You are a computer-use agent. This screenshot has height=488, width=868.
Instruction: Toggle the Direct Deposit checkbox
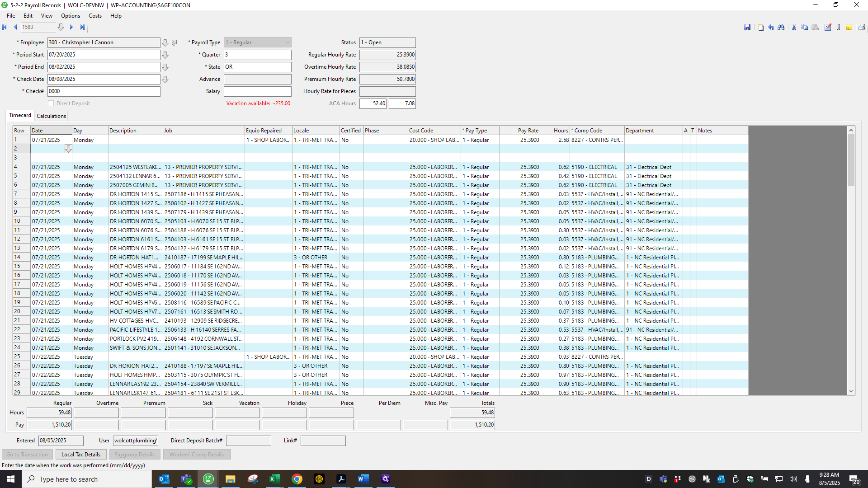tap(51, 103)
